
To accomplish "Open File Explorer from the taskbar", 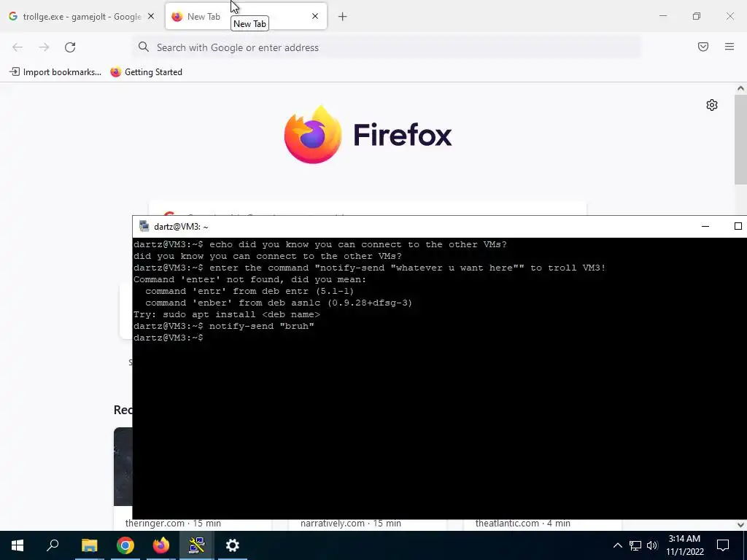I will (x=89, y=545).
